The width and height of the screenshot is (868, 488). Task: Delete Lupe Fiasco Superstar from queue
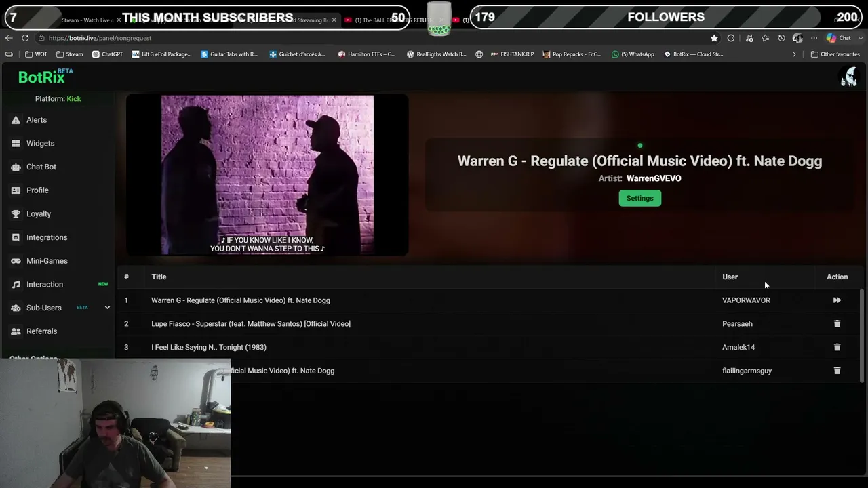pos(837,324)
